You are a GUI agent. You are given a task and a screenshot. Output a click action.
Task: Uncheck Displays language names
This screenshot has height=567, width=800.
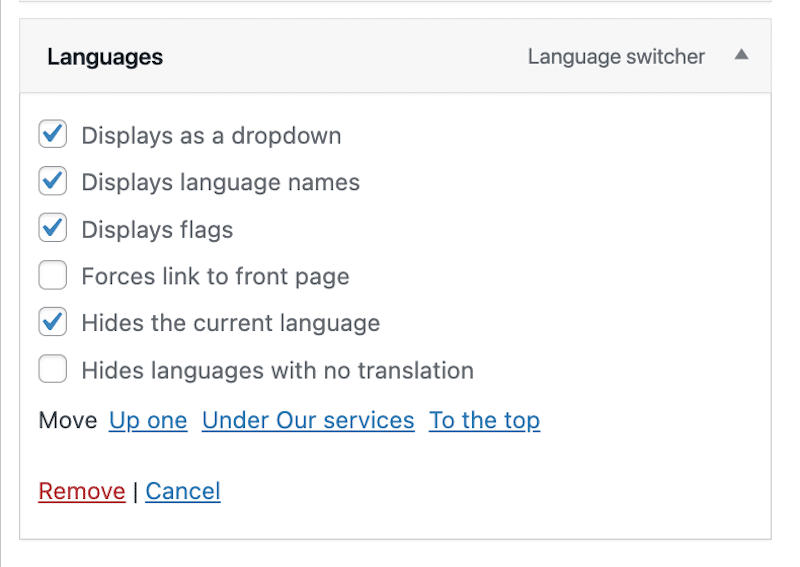click(53, 181)
